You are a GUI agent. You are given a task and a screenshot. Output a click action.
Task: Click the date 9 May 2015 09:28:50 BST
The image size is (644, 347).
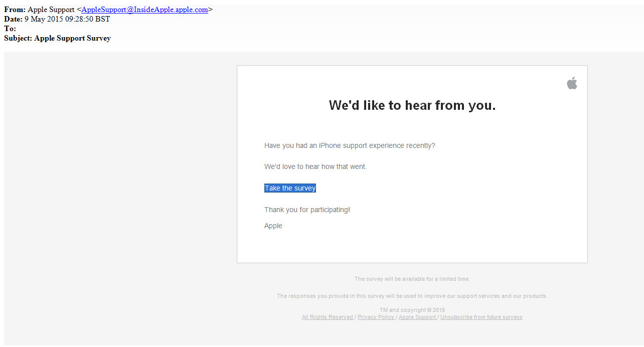point(67,19)
